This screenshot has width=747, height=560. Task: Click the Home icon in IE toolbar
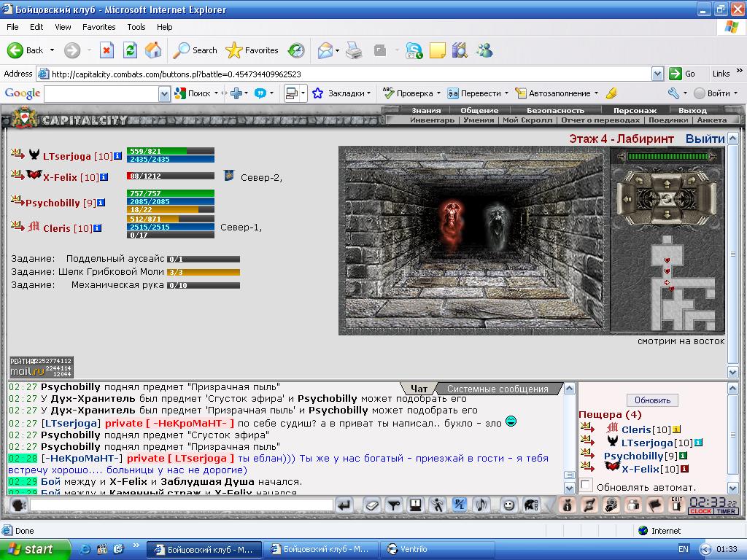click(153, 50)
